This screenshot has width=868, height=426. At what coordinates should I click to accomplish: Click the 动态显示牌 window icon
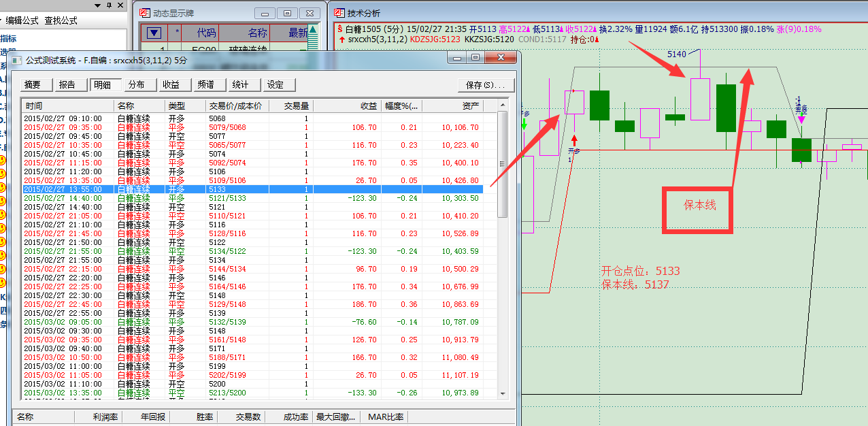click(x=145, y=13)
